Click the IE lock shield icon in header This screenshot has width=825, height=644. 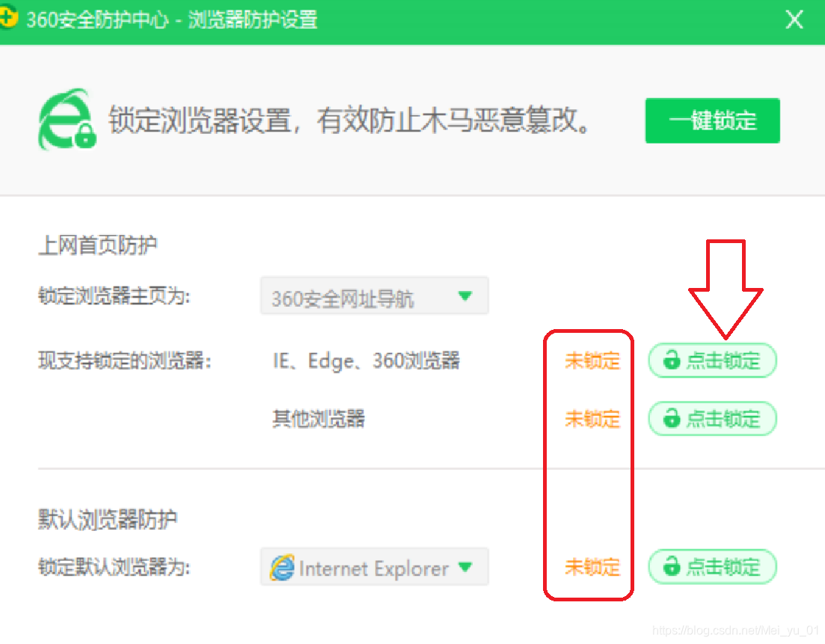point(67,120)
